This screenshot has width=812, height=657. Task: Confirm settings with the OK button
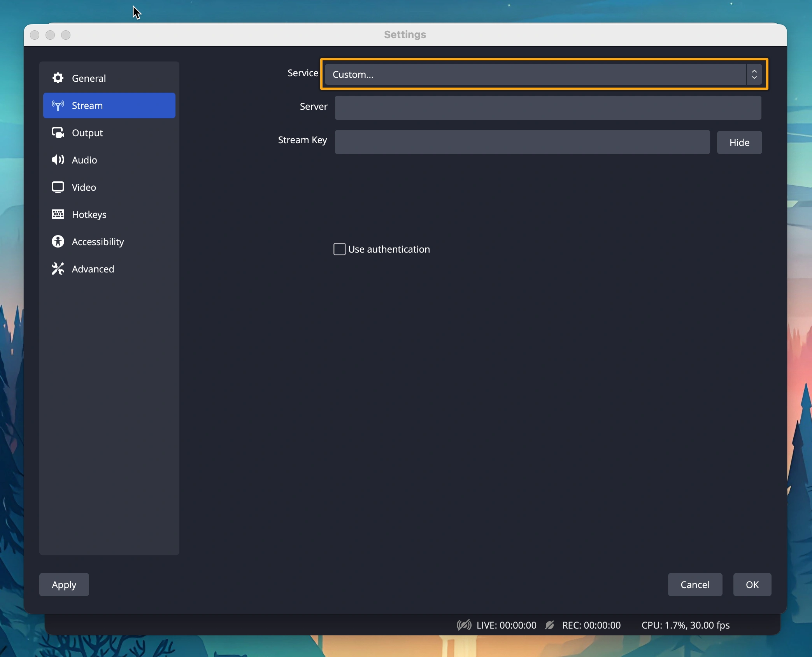[752, 585]
